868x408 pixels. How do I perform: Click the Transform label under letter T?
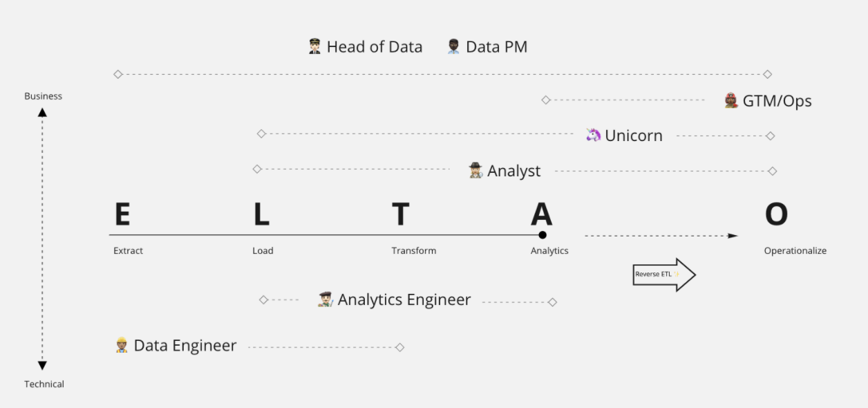point(414,251)
